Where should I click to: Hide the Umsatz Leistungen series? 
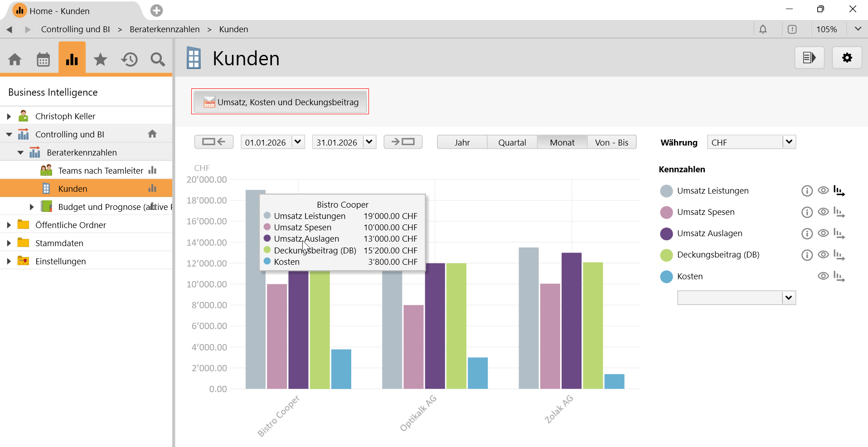tap(823, 190)
